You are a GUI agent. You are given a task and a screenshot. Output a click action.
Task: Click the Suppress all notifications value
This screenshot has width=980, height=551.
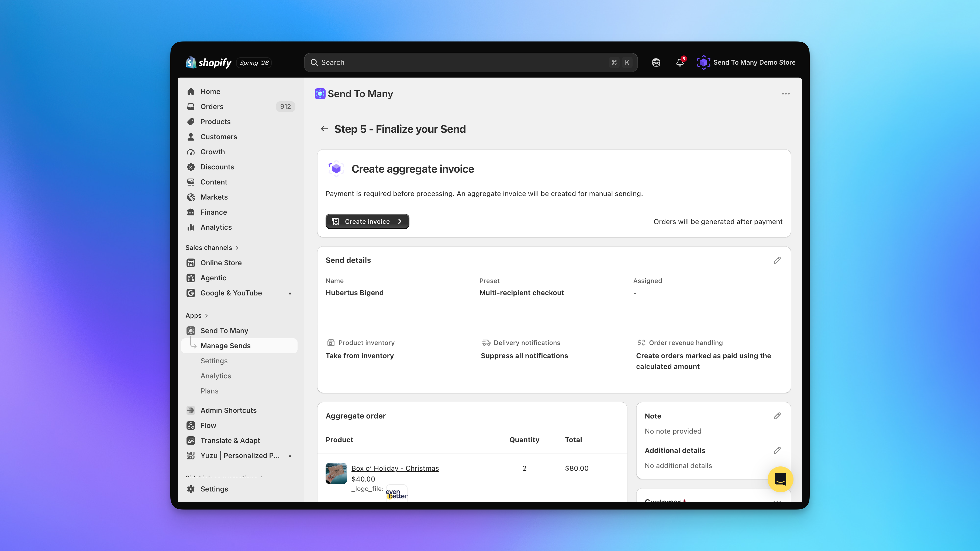[x=524, y=356]
